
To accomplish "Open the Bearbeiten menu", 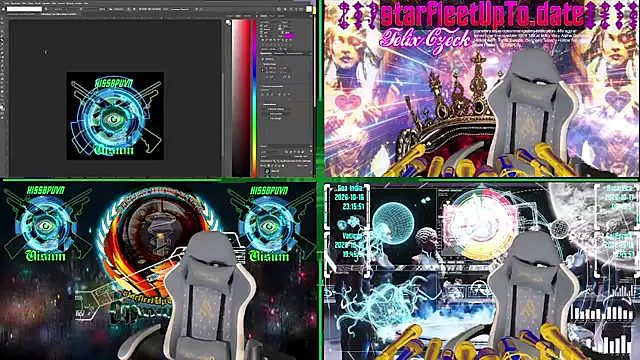I will 15,3.
